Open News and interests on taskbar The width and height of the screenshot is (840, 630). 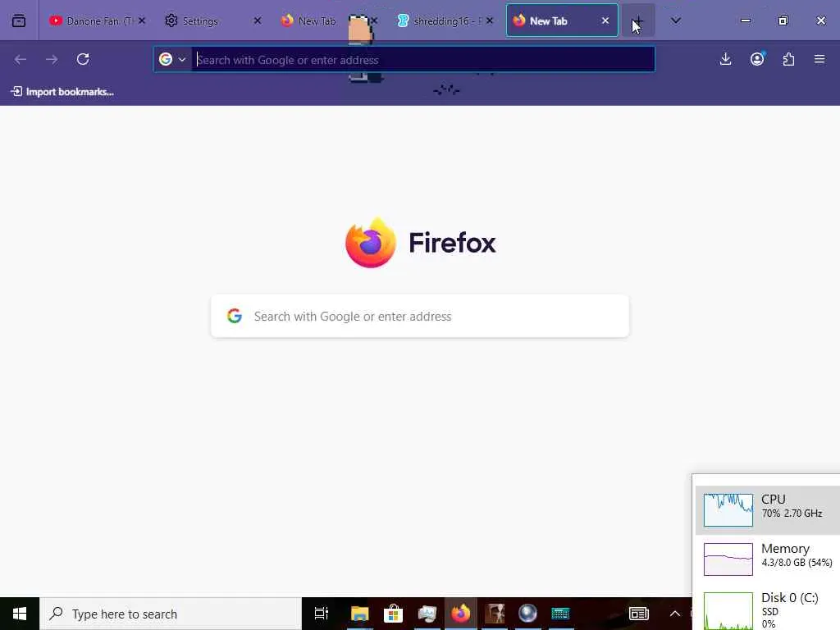pos(638,614)
